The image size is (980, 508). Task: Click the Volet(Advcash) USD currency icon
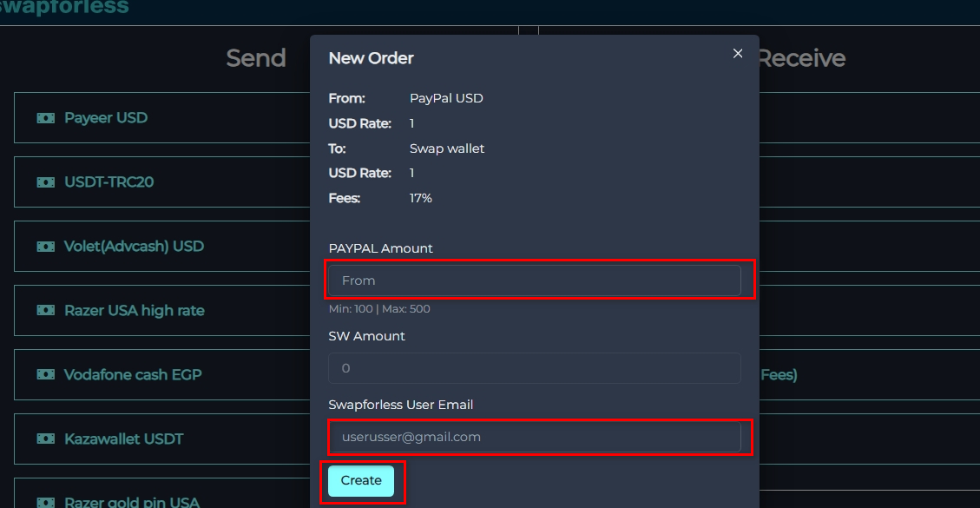tap(45, 246)
